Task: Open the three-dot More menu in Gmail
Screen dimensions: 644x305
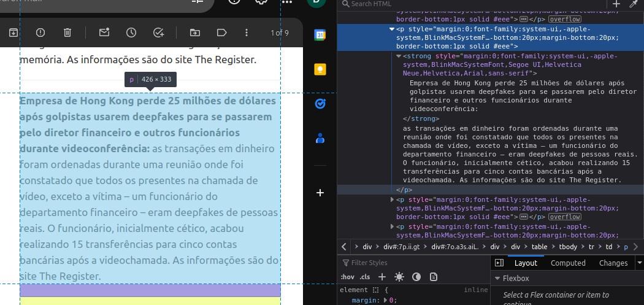Action: pyautogui.click(x=247, y=33)
